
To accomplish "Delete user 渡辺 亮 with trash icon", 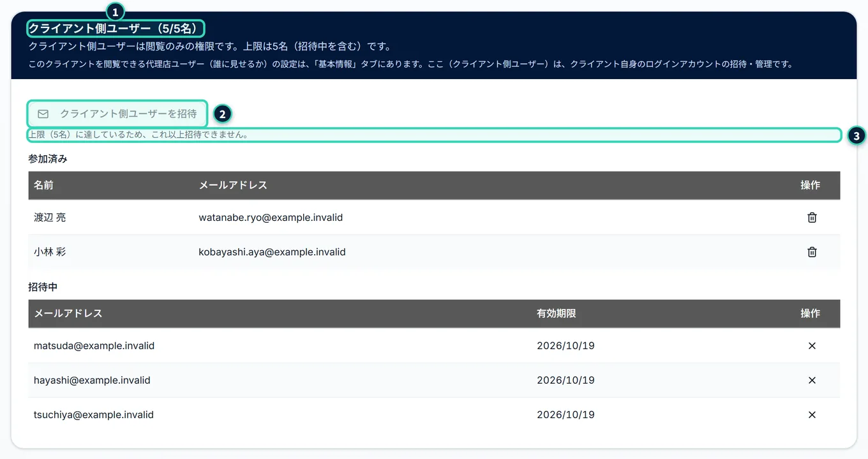I will pyautogui.click(x=812, y=218).
